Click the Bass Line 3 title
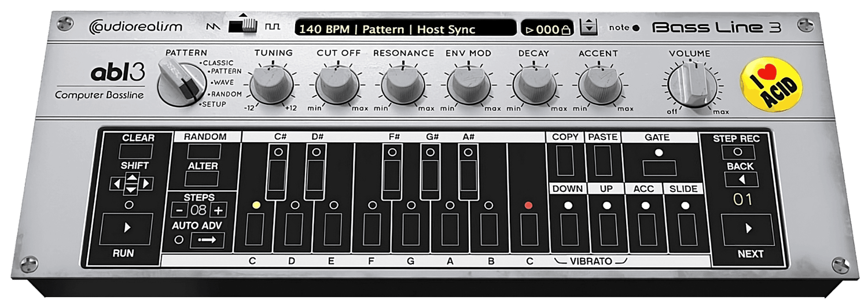The image size is (868, 307). [716, 27]
